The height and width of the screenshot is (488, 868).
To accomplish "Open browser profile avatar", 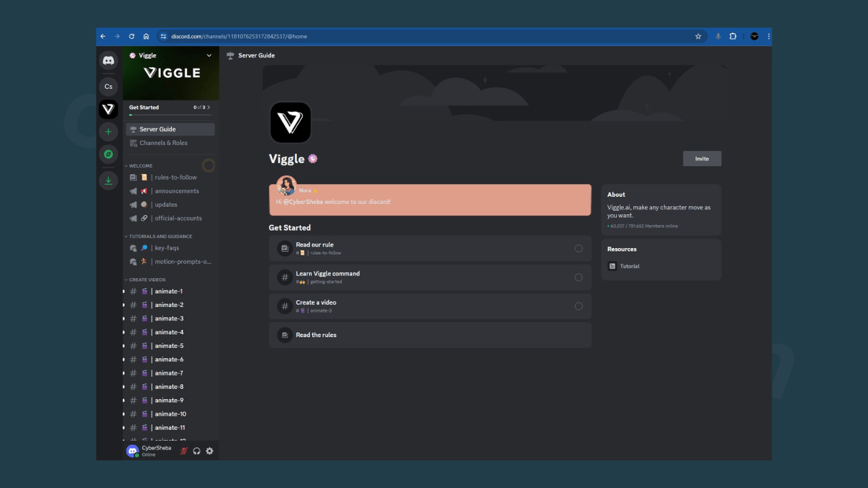I will pyautogui.click(x=754, y=37).
